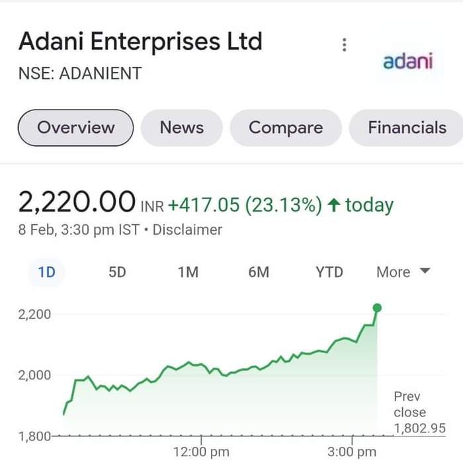Click the green endpoint dot on chart
Screen dimensions: 463x476
[377, 308]
